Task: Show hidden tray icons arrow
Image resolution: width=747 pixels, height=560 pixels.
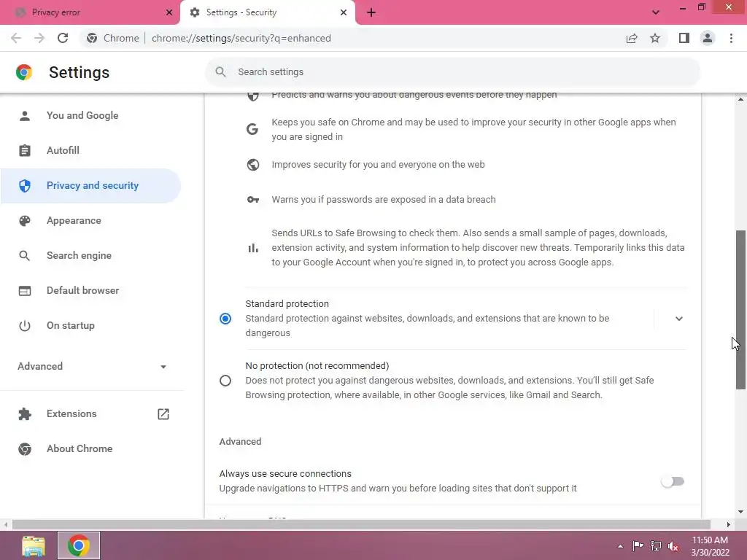Action: 620,546
